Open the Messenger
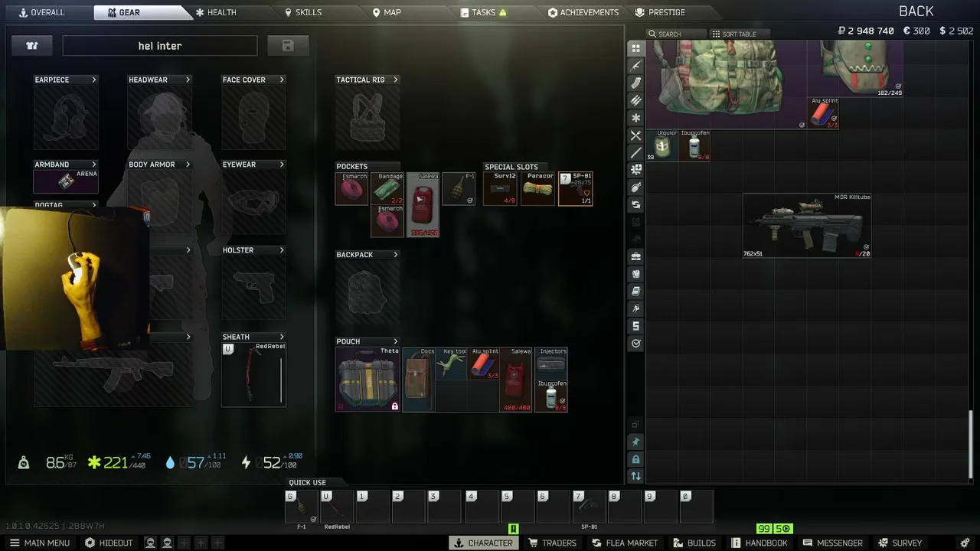The image size is (980, 551). coord(833,543)
